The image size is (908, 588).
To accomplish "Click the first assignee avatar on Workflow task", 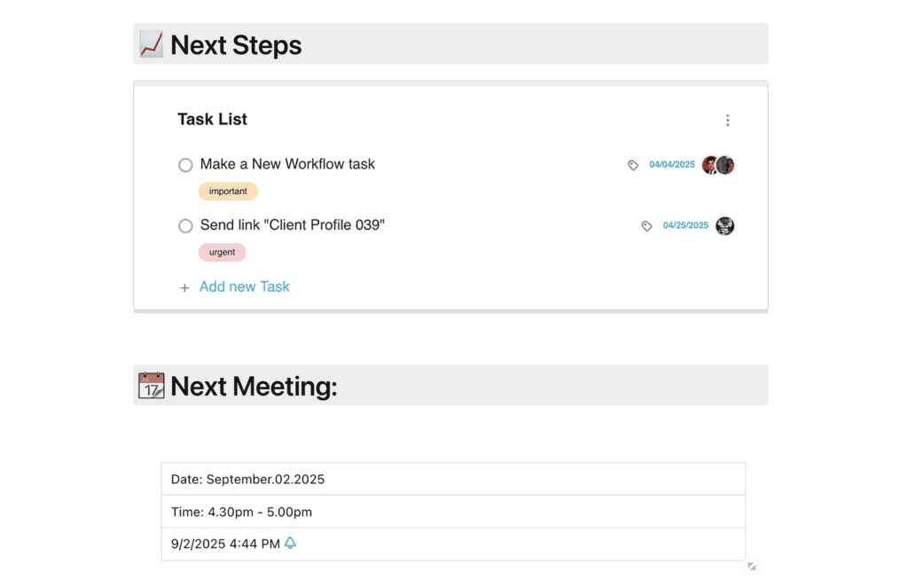I will tap(708, 165).
